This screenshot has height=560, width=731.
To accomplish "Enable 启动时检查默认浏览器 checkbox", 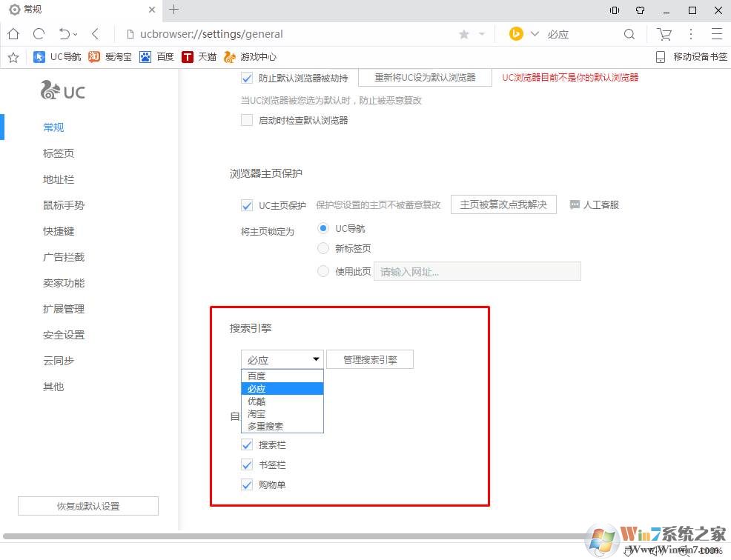I will point(247,120).
